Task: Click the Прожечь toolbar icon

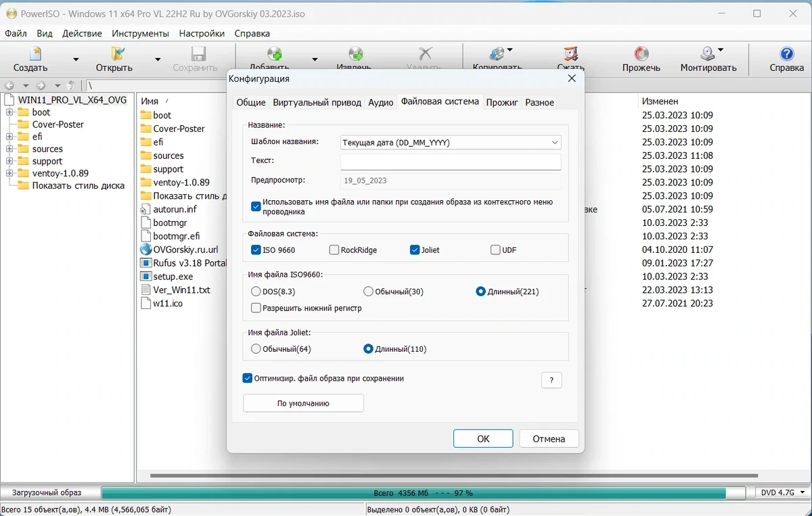Action: coord(641,54)
